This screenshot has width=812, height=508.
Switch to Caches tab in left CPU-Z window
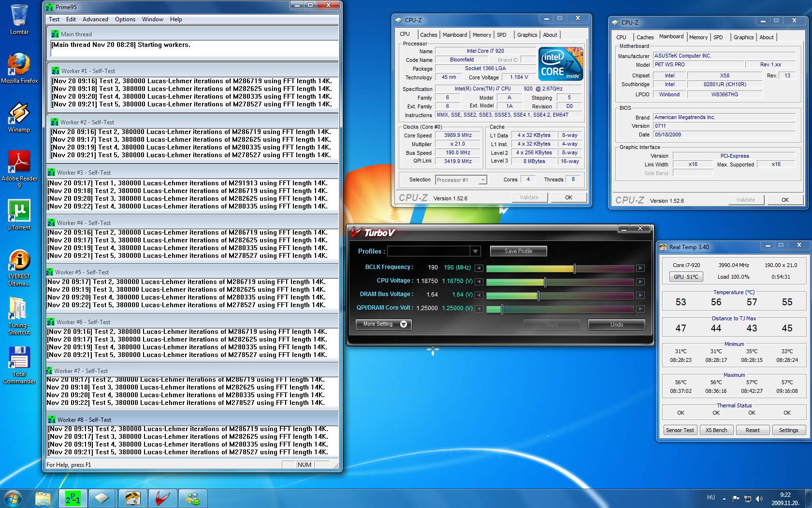[x=428, y=35]
